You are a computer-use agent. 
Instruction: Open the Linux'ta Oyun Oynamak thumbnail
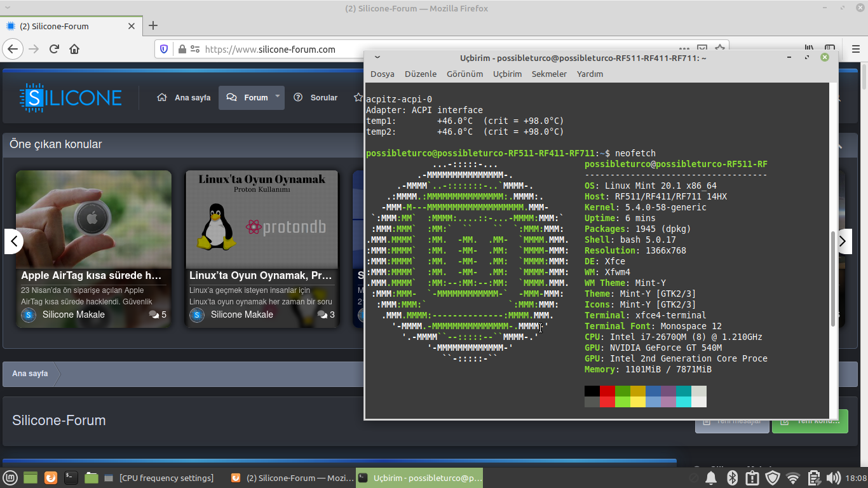[x=261, y=219]
